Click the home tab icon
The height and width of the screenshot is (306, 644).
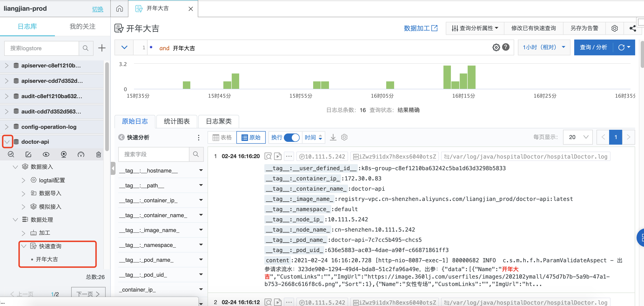120,9
